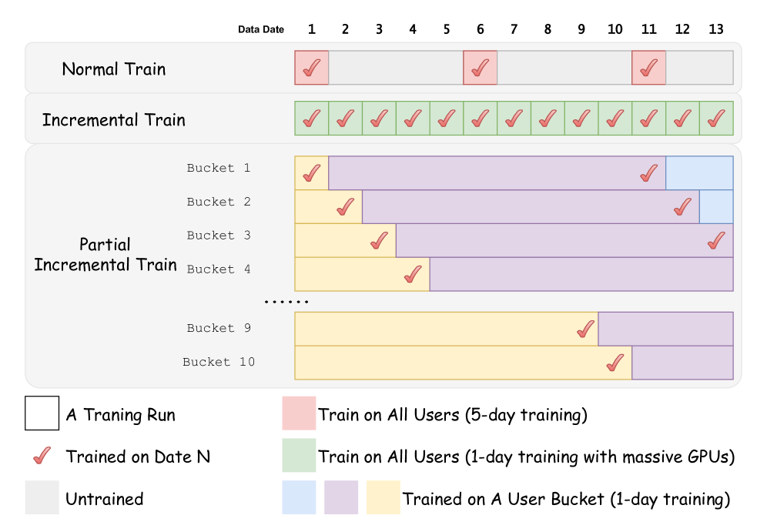Click the red "5-day training" legend swatch

coord(299,413)
